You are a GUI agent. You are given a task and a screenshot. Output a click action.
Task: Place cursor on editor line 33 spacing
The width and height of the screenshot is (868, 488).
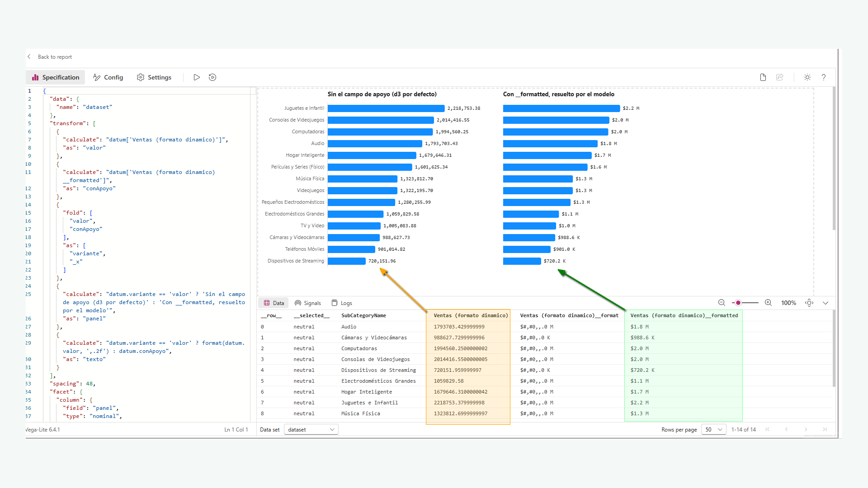coord(72,384)
